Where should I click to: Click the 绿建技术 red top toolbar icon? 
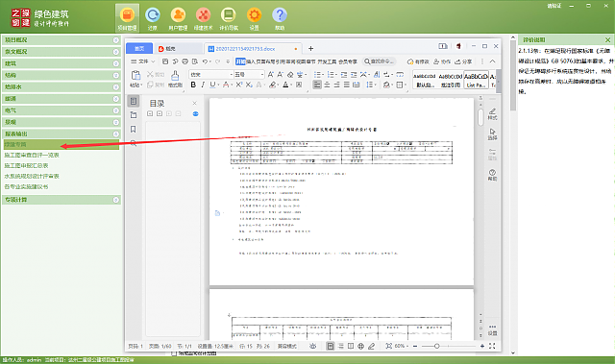[x=203, y=18]
